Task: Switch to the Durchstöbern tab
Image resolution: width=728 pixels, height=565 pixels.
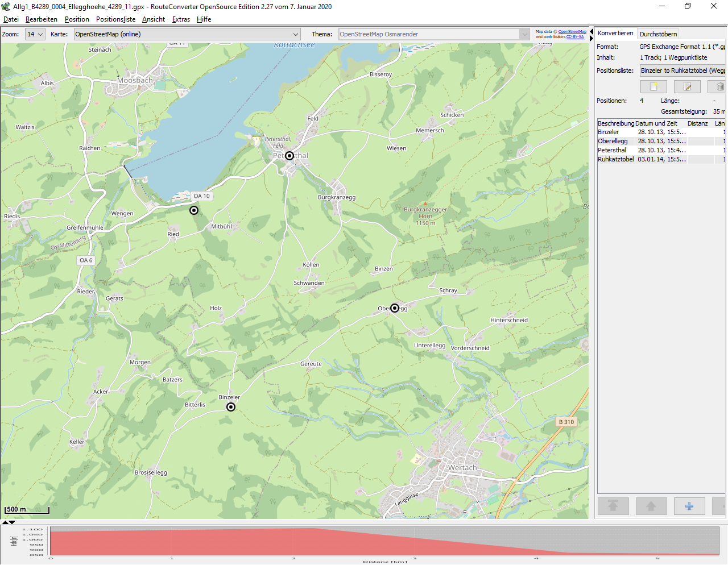Action: [658, 34]
